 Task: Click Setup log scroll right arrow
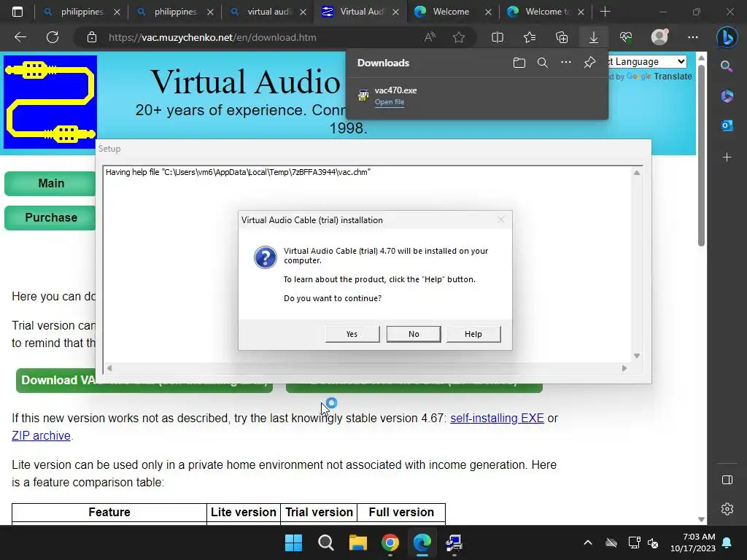624,368
